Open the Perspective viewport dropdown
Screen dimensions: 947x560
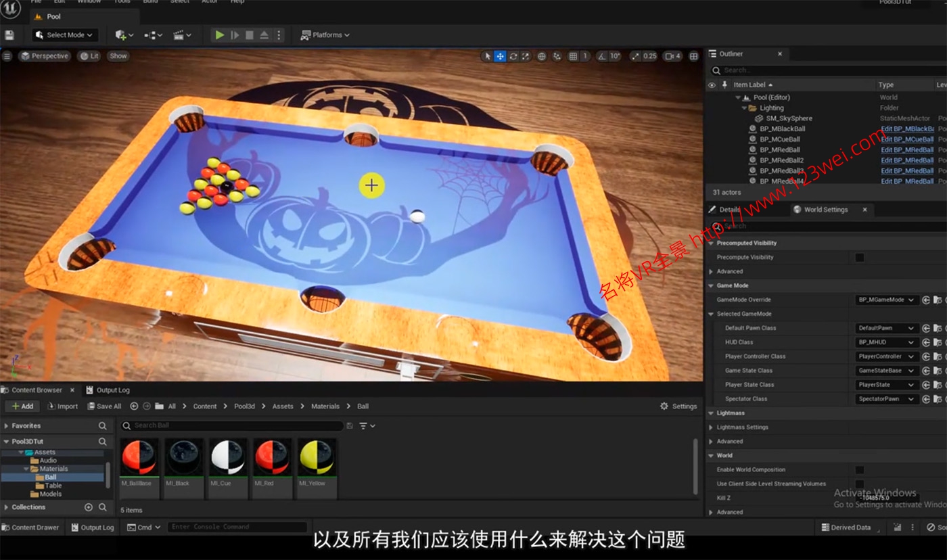coord(44,56)
